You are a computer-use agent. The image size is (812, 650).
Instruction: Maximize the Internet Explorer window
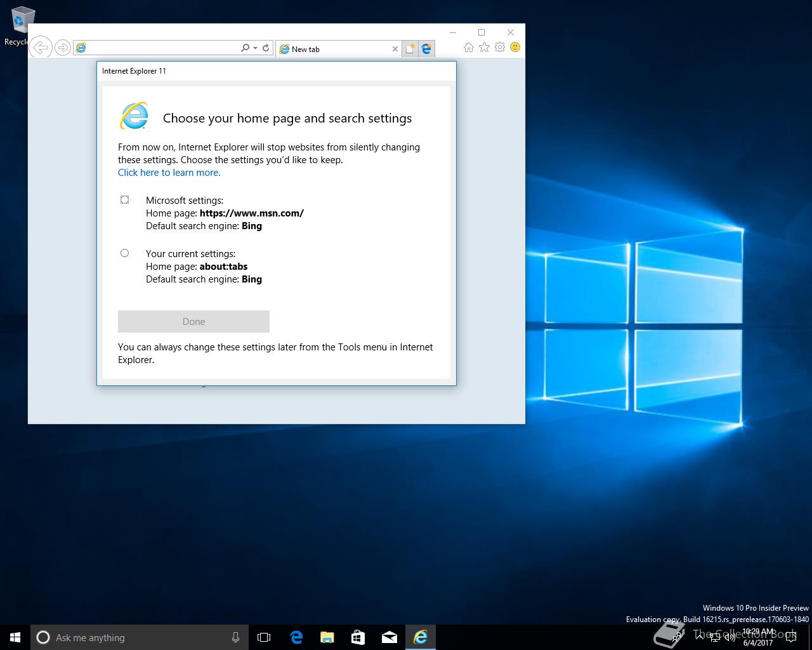click(x=481, y=32)
